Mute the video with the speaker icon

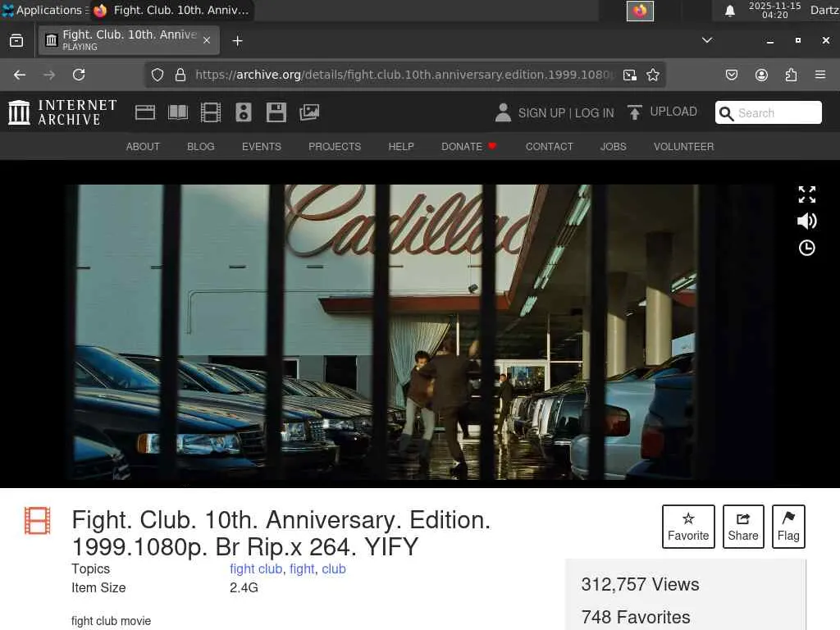[807, 221]
